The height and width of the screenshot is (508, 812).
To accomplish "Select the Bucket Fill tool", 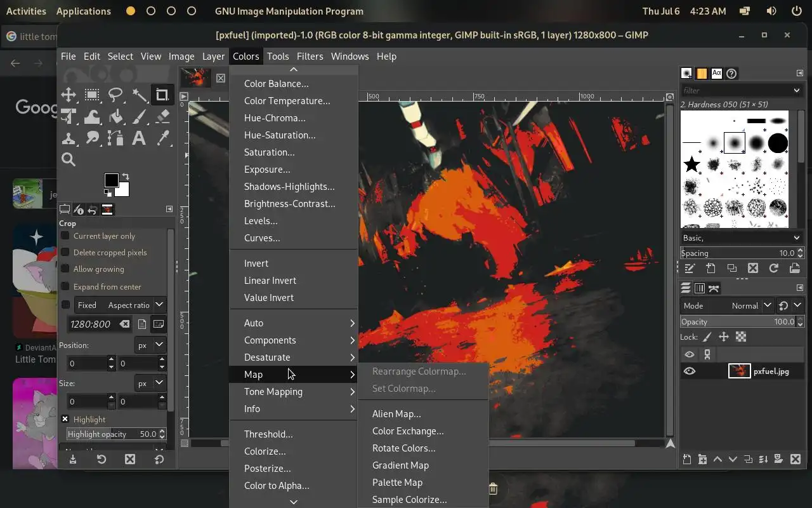I will (x=115, y=117).
